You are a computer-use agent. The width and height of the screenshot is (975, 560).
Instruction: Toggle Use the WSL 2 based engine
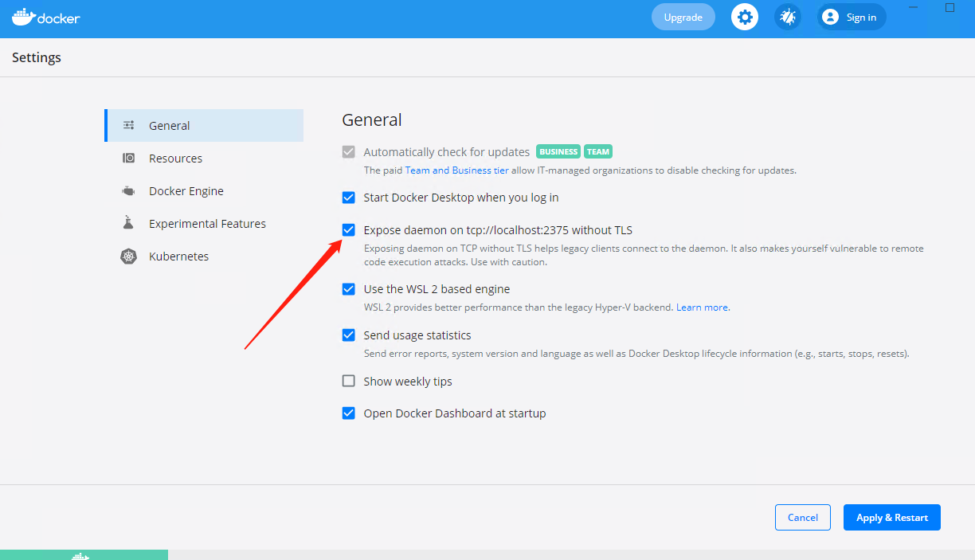(x=348, y=289)
